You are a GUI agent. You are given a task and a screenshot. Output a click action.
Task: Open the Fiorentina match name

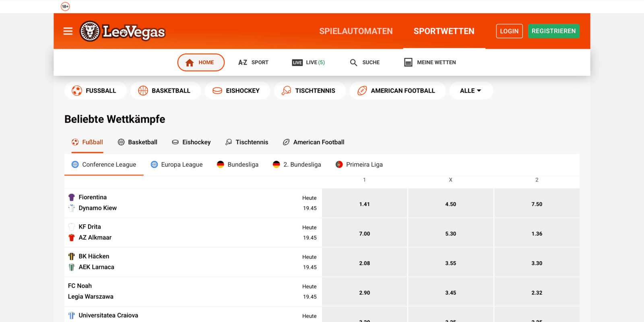click(93, 197)
